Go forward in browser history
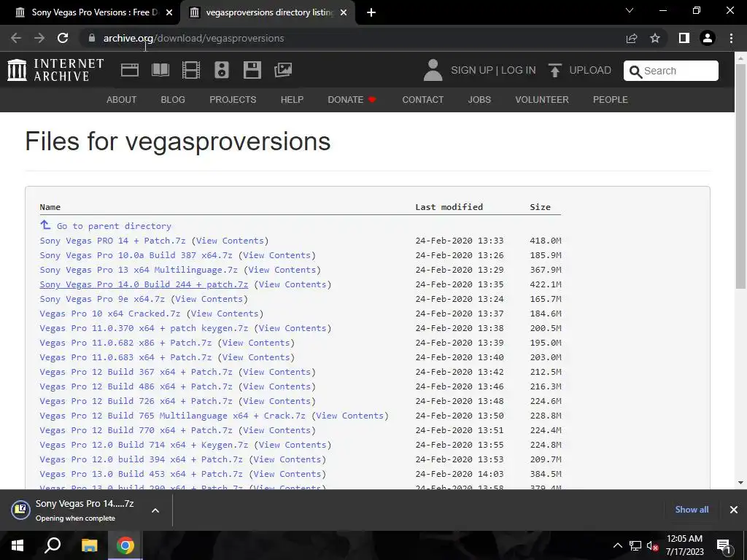The width and height of the screenshot is (747, 560). pyautogui.click(x=39, y=38)
